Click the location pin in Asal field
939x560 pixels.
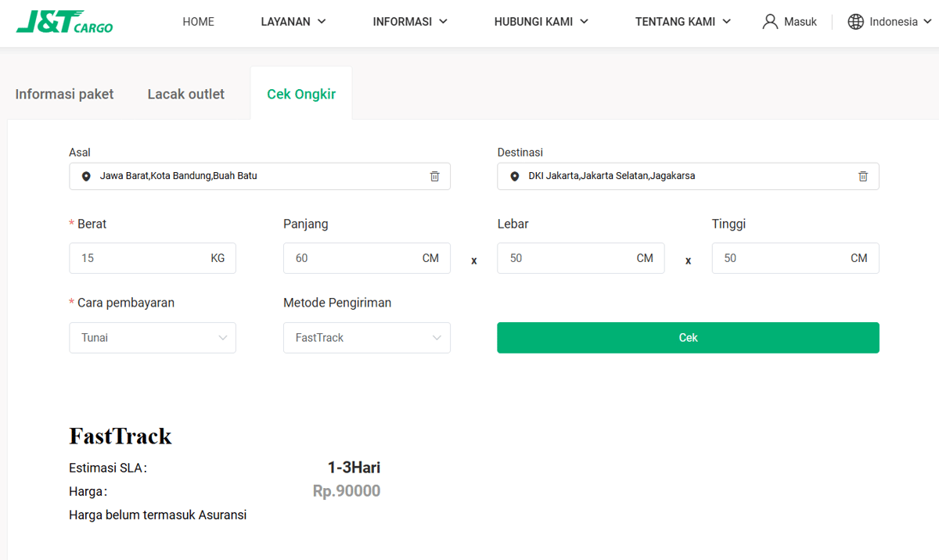[86, 177]
